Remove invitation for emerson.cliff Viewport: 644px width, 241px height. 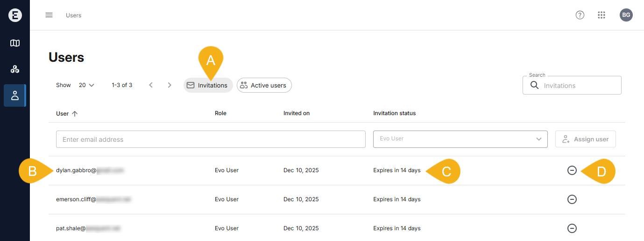tap(572, 199)
